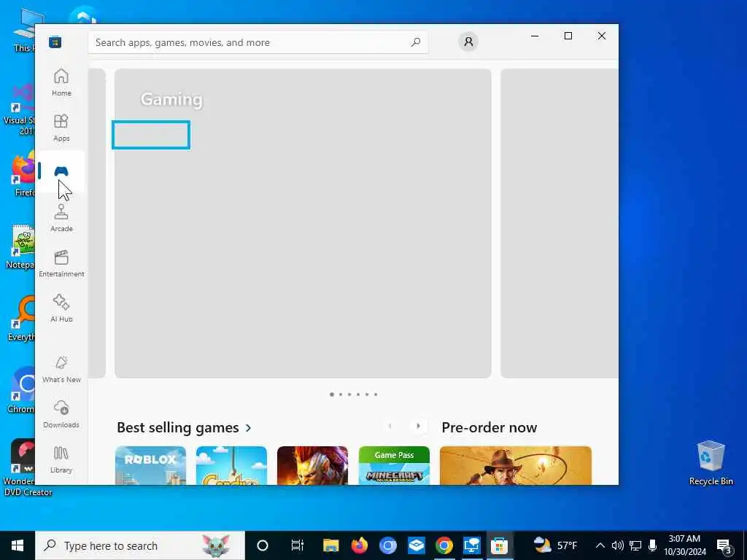Click the Microsoft Store logo icon

tap(55, 42)
